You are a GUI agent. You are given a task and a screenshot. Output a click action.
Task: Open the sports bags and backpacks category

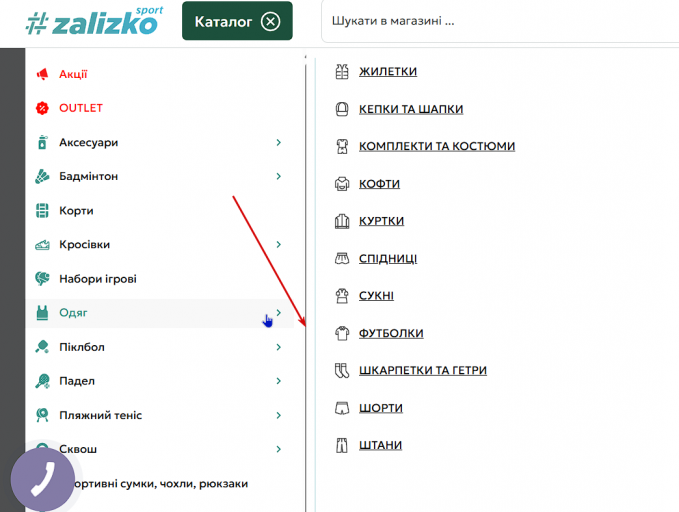tap(160, 484)
